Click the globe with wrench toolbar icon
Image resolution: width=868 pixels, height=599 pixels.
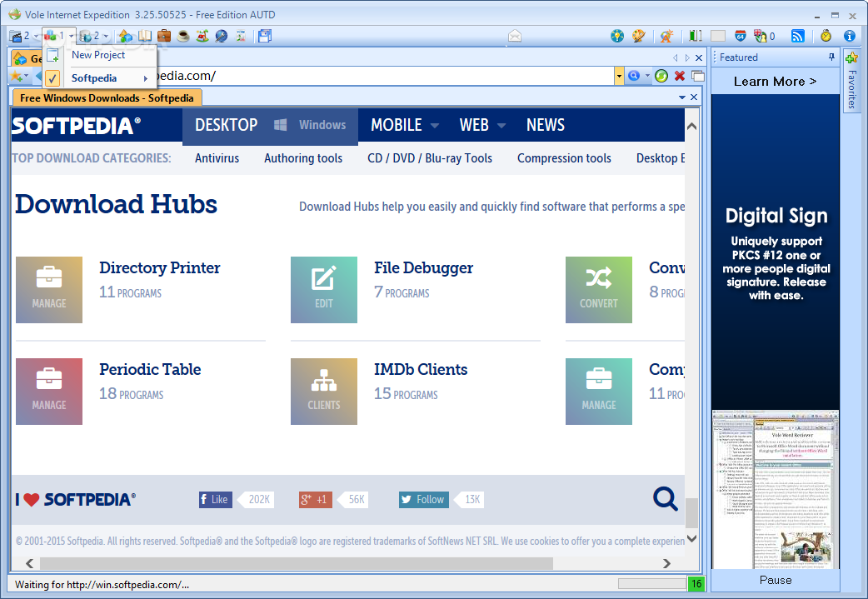(x=222, y=36)
